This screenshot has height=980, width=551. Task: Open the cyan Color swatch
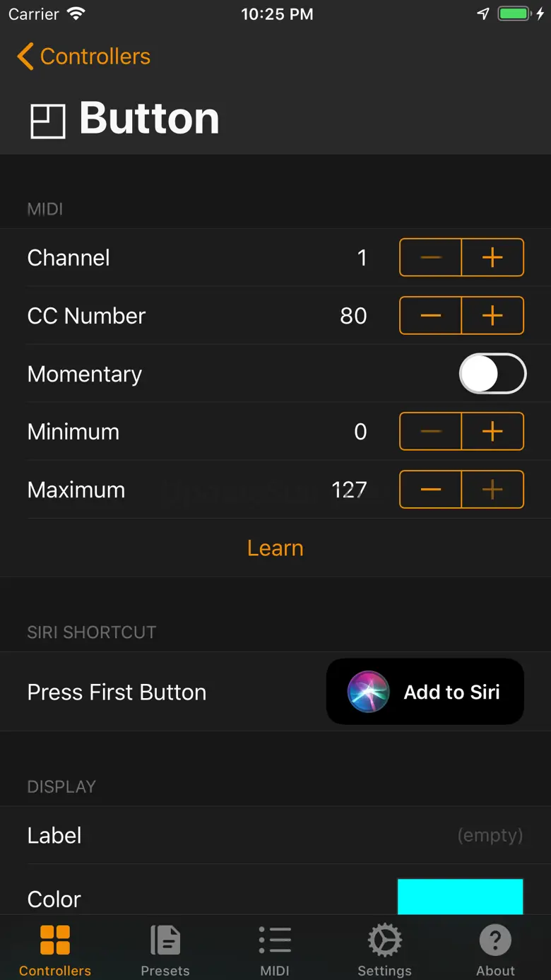tap(460, 897)
